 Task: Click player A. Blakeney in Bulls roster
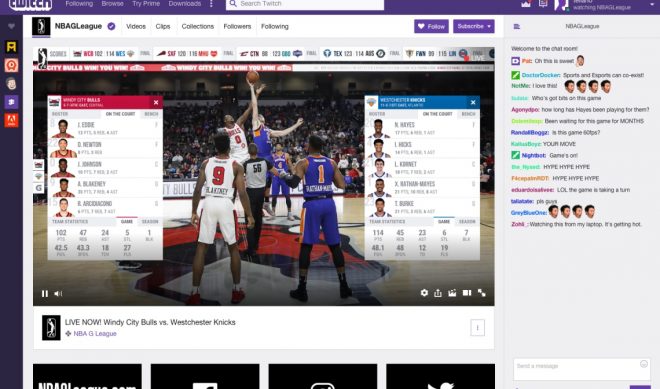(x=105, y=187)
